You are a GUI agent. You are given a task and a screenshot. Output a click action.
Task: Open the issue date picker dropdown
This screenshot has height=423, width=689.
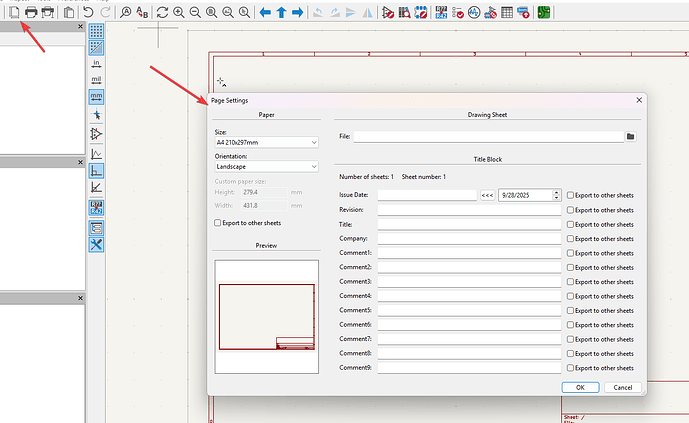tap(555, 195)
